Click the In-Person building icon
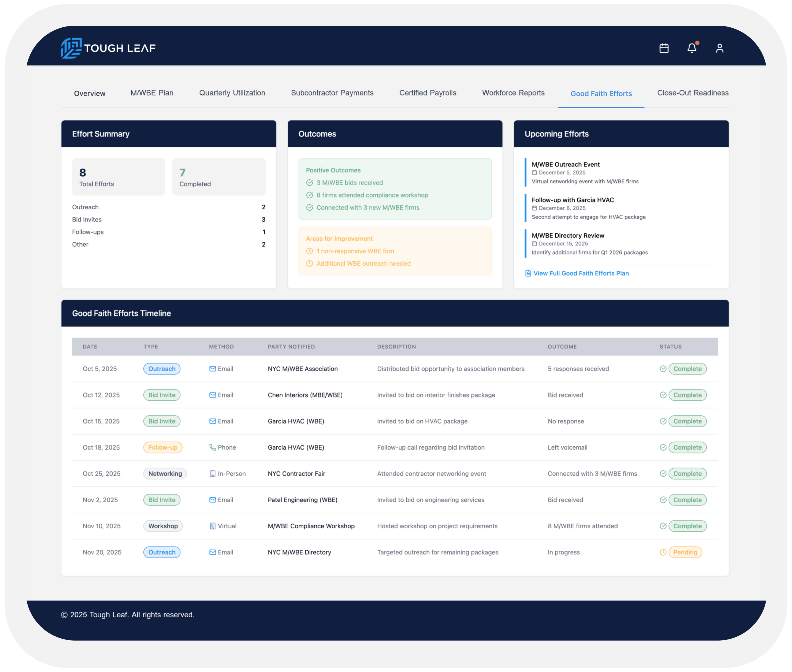 pyautogui.click(x=213, y=474)
